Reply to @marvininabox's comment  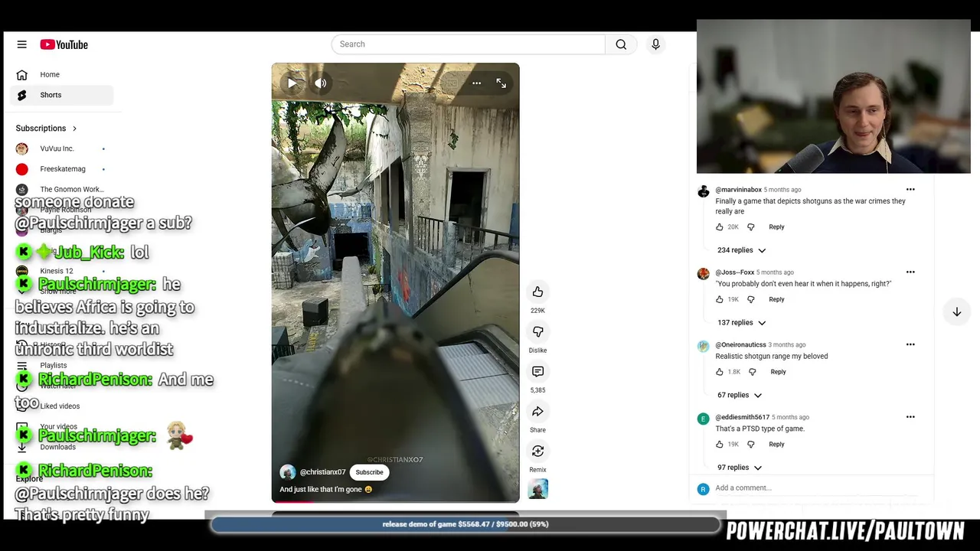click(776, 227)
